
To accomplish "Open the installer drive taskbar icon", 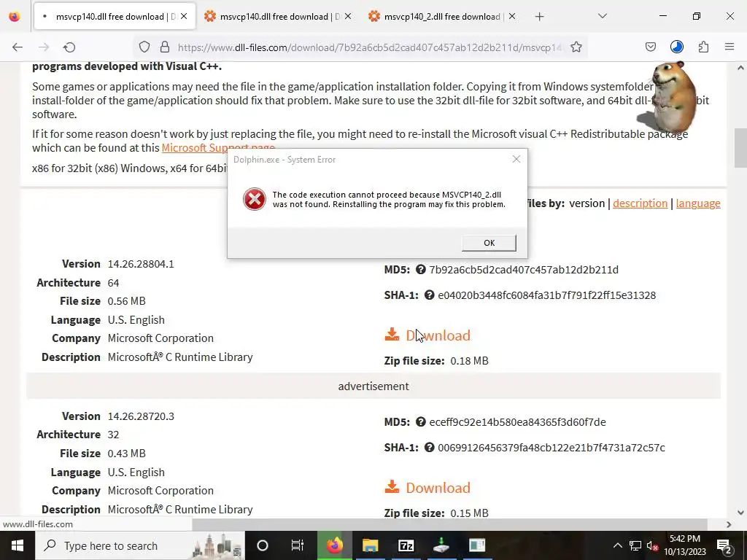I will [441, 545].
